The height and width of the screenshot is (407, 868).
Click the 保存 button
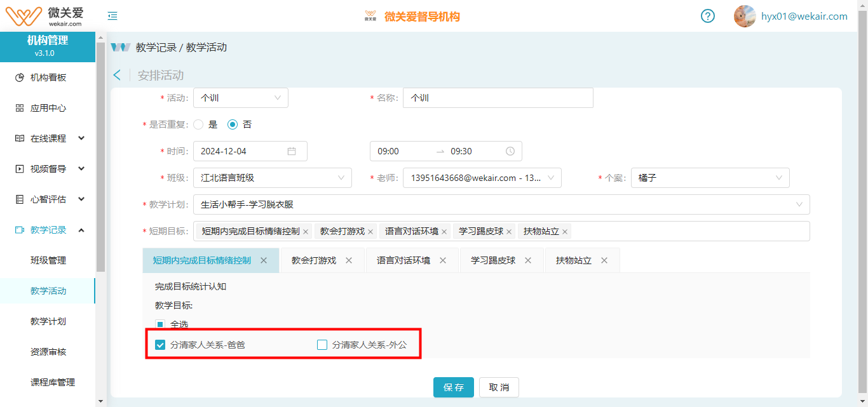coord(453,387)
